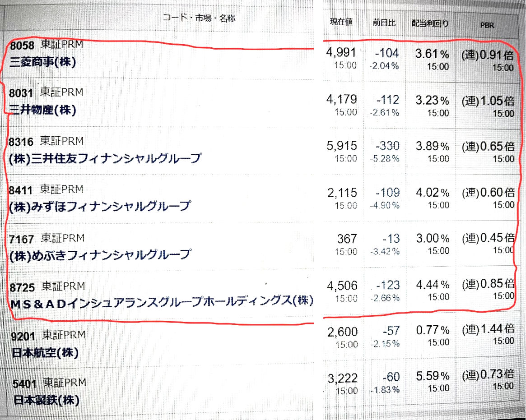This screenshot has width=526, height=420.
Task: Click the 4.44% dividend yield value
Action: pyautogui.click(x=432, y=285)
